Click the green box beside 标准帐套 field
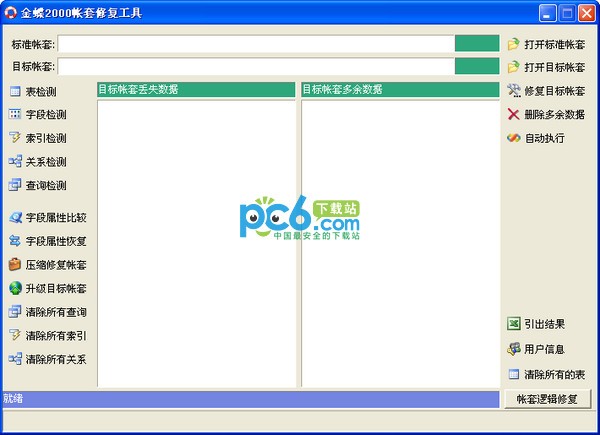Viewport: 600px width, 435px height. tap(477, 43)
